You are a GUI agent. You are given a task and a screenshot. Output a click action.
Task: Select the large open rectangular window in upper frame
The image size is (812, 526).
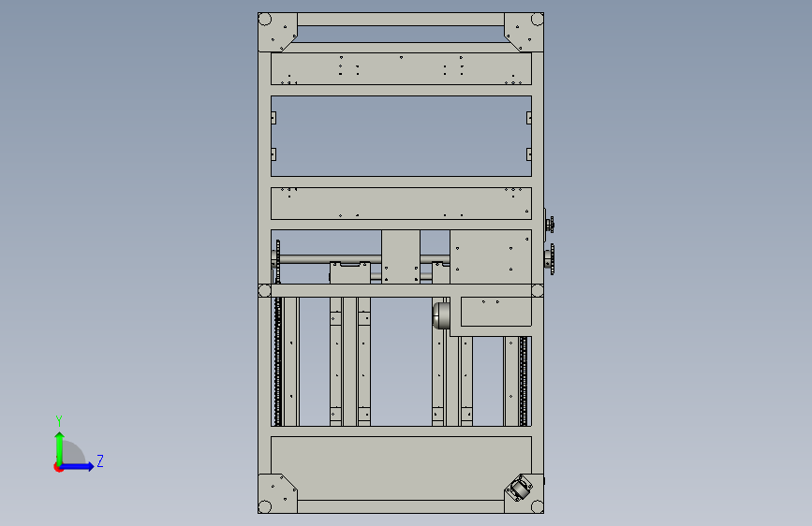[x=402, y=136]
